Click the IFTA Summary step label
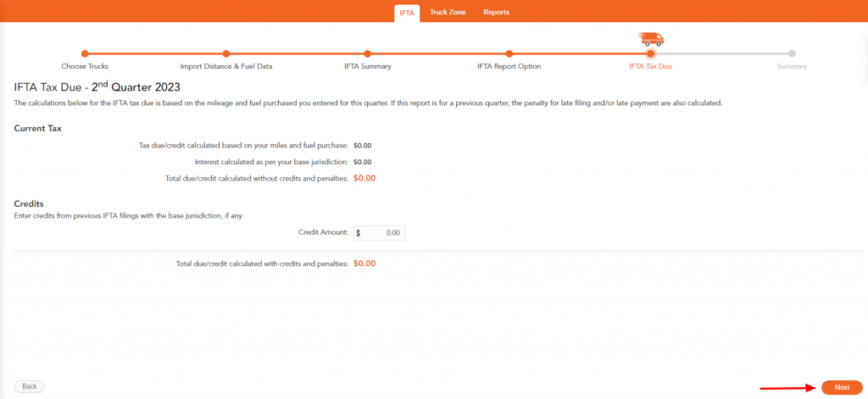Image resolution: width=868 pixels, height=399 pixels. point(368,66)
